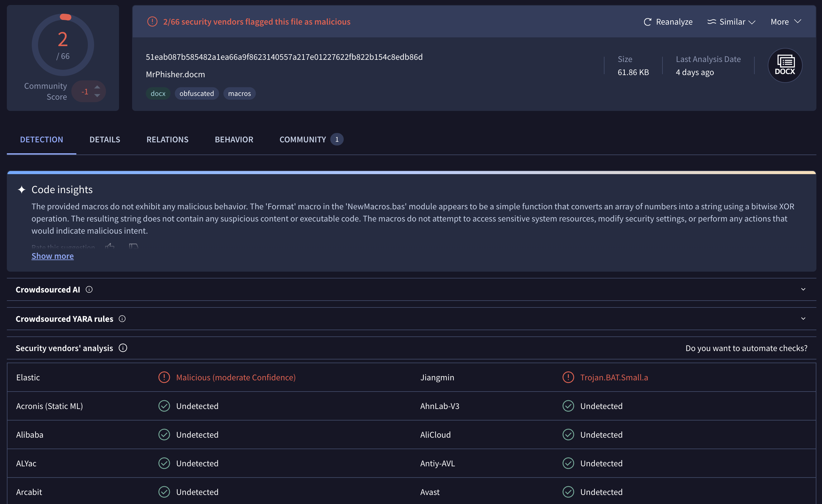The image size is (822, 504).
Task: Click the Antiy-AVL undetected checkmark icon
Action: pos(568,463)
